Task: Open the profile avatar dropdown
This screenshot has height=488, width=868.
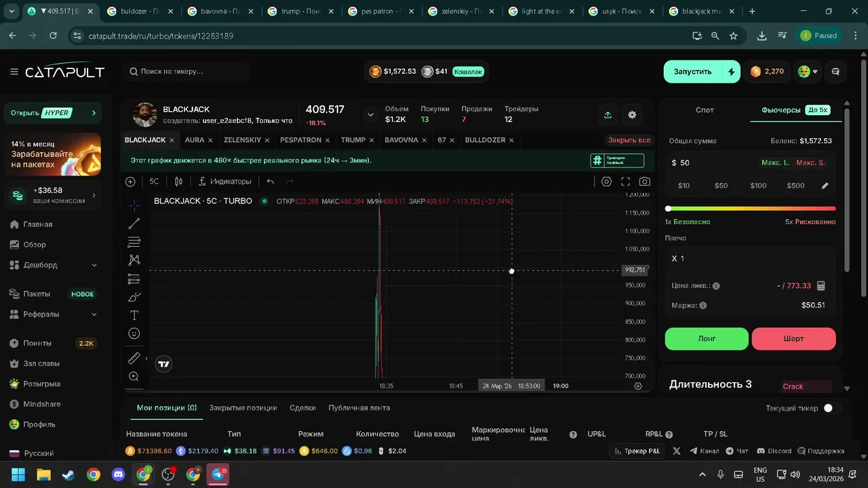Action: pyautogui.click(x=808, y=72)
